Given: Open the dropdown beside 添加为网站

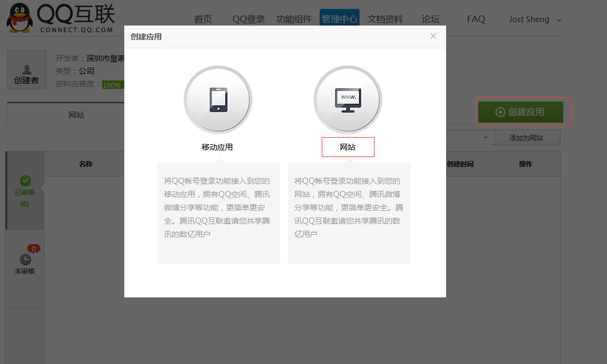Looking at the screenshot, I should (x=485, y=138).
